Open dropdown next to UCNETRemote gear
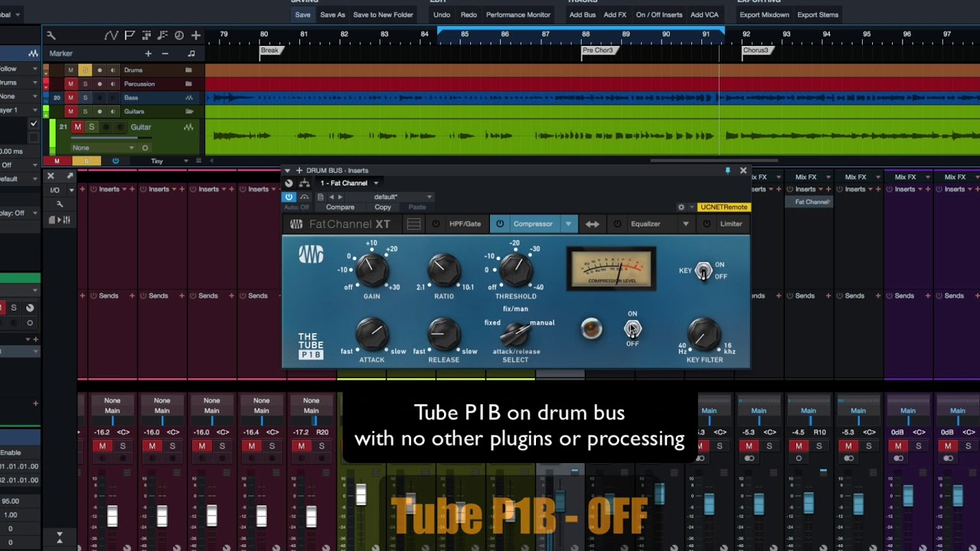 [x=692, y=207]
